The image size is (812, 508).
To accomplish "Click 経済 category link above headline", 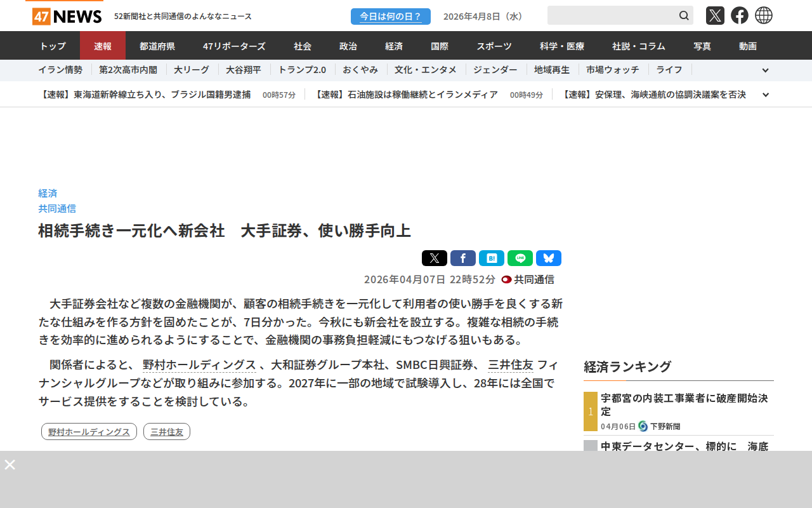I will tap(48, 193).
